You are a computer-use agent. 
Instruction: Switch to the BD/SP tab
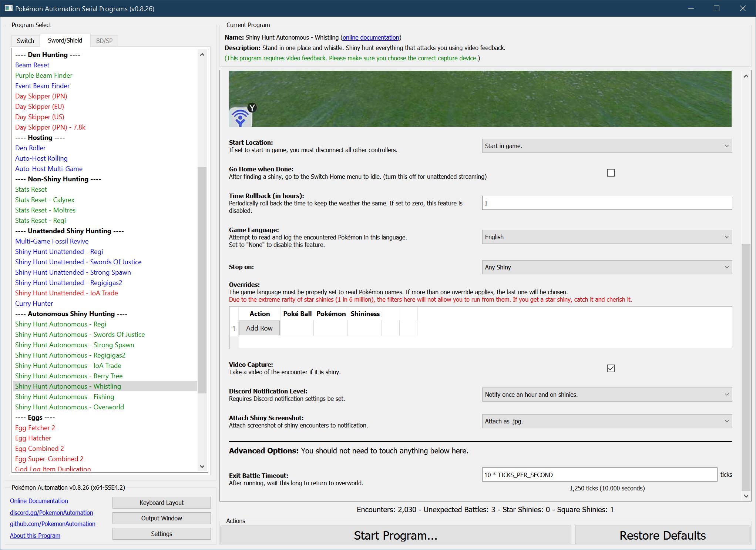point(104,41)
